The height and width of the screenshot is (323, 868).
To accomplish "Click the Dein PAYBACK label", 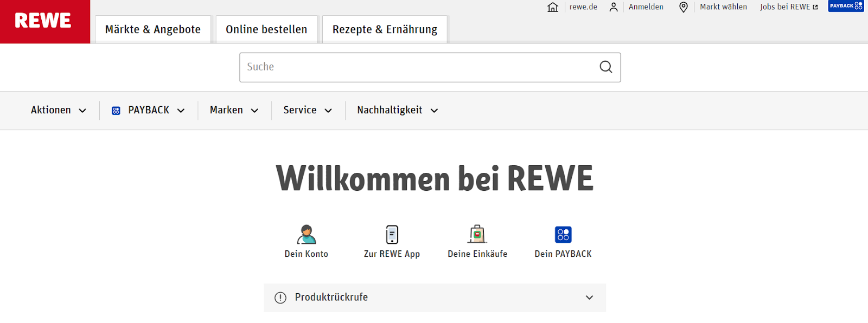I will 563,254.
